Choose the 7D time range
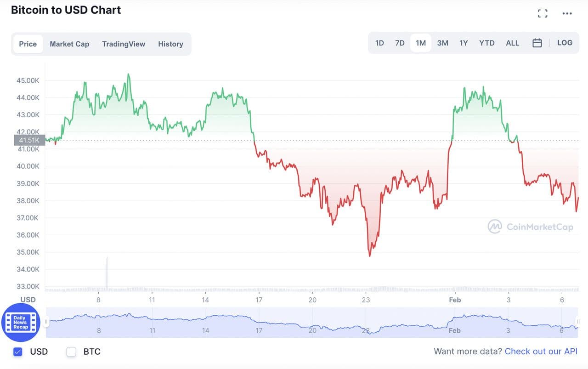The image size is (588, 369). (400, 43)
